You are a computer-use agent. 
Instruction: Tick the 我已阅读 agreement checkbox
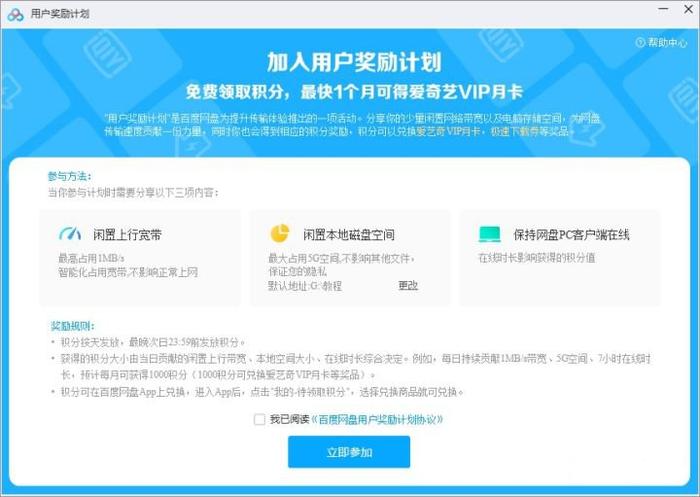[259, 419]
